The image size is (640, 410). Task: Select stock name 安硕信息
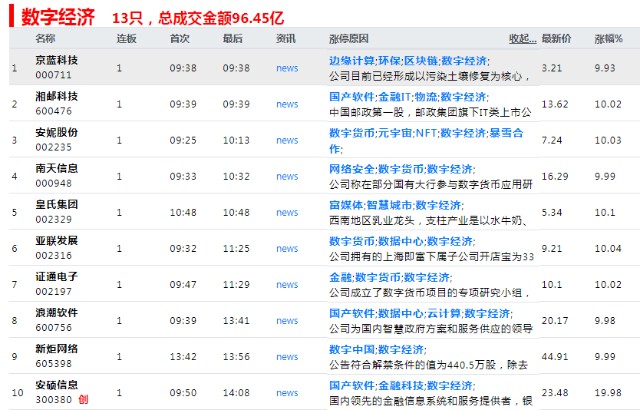57,385
